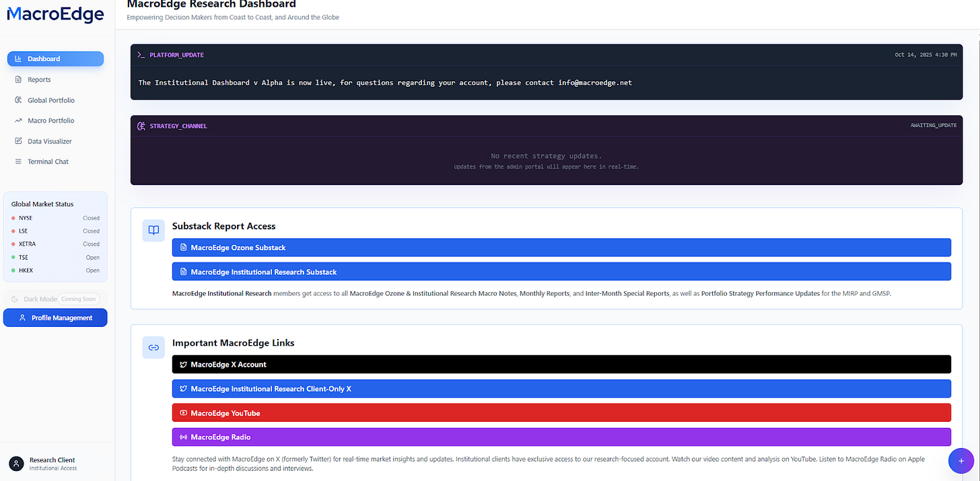Click the info@macroedge.net email text
This screenshot has width=980, height=481.
click(595, 83)
